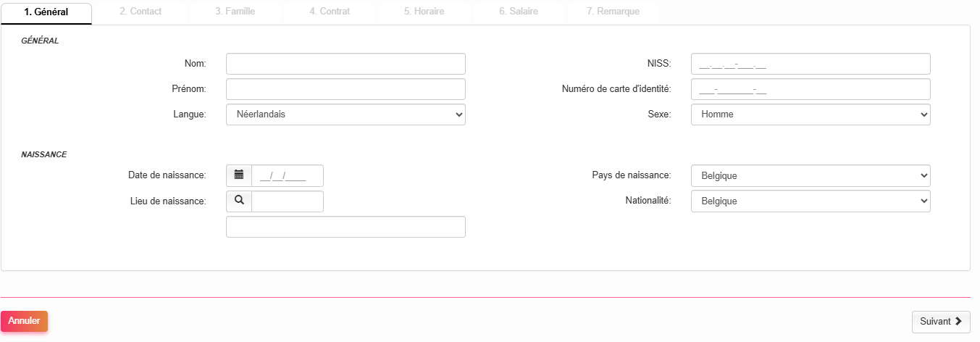Click the calendar icon for birth date
The image size is (980, 342).
pyautogui.click(x=239, y=176)
